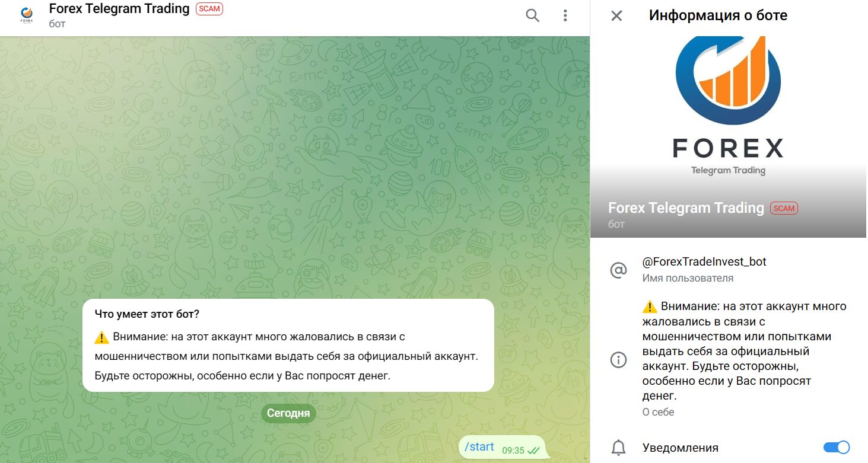Click the Уведомления label
The width and height of the screenshot is (868, 463).
(680, 448)
